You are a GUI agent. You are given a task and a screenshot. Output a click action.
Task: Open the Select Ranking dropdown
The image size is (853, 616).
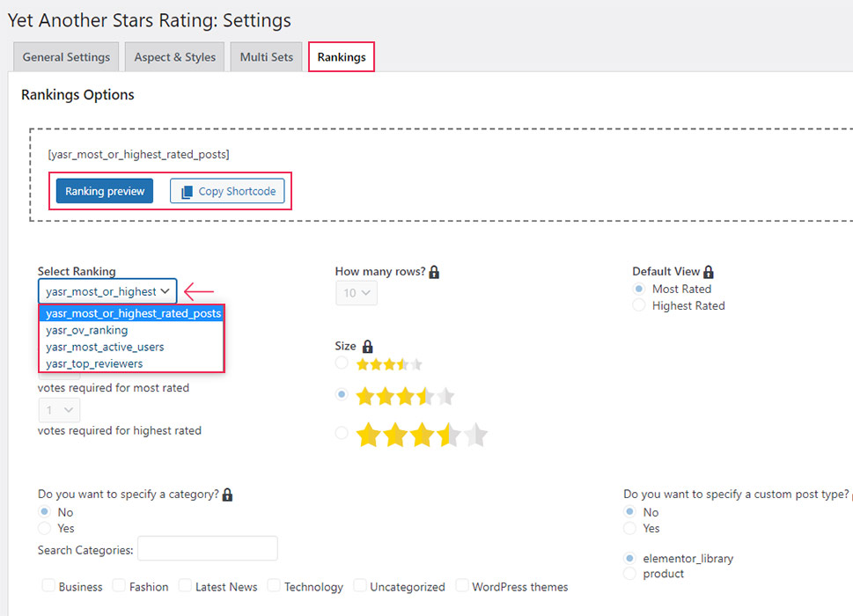(107, 291)
